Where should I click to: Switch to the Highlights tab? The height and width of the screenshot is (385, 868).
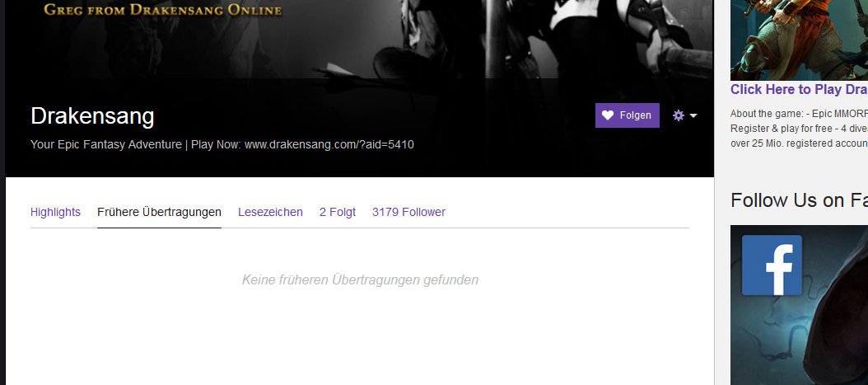point(55,212)
